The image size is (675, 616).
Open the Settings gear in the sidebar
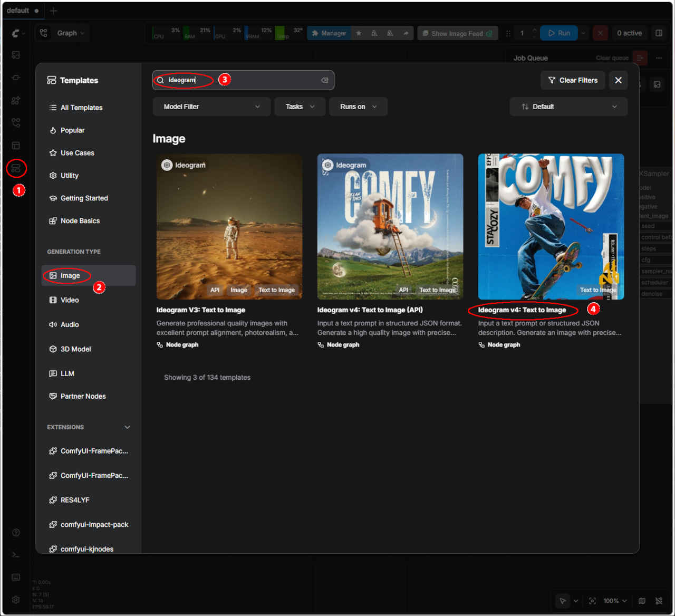(16, 600)
